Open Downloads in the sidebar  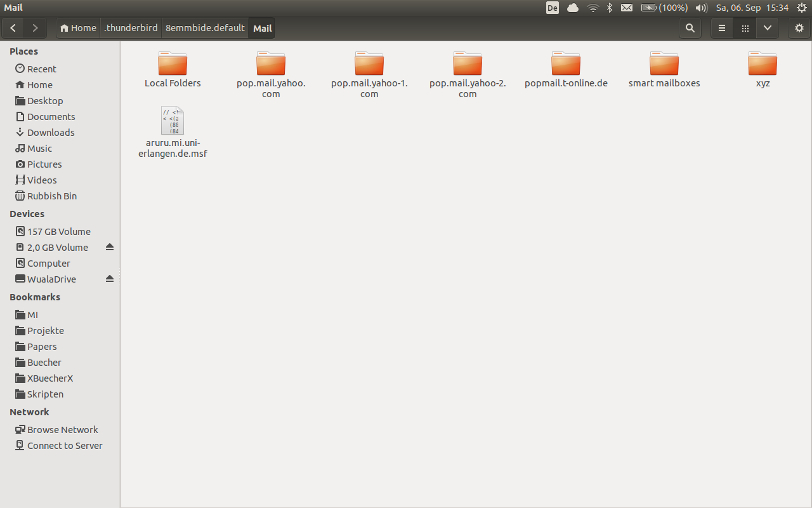(x=51, y=132)
